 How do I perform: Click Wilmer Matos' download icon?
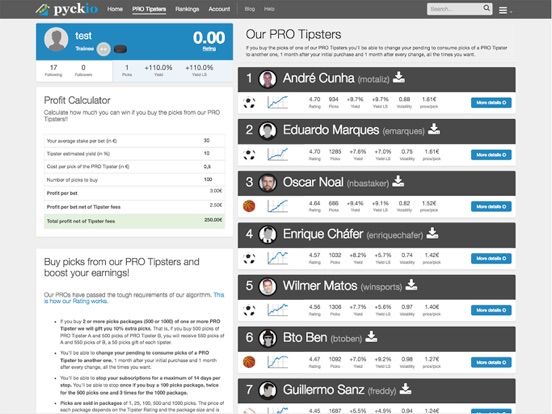[411, 285]
